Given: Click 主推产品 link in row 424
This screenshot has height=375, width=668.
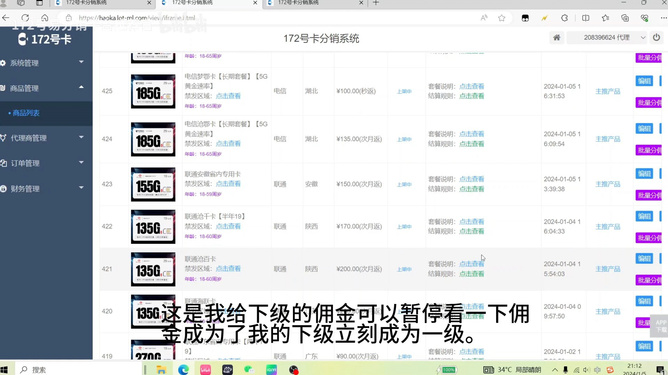Looking at the screenshot, I should [608, 139].
